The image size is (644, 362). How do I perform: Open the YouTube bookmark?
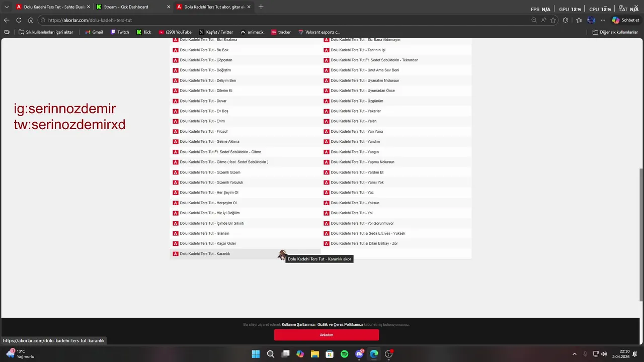tap(175, 32)
